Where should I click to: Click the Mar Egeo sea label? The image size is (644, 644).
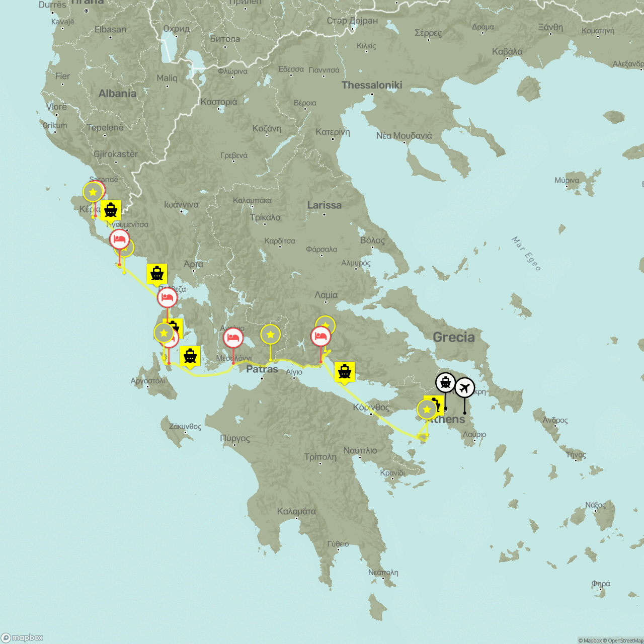[527, 254]
